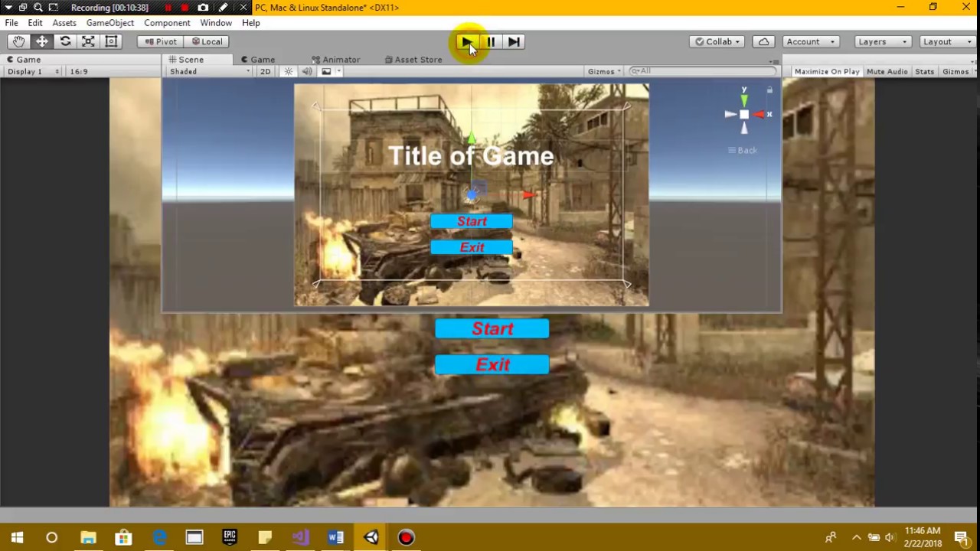Open the Account dropdown
Viewport: 980px width, 551px height.
click(811, 41)
